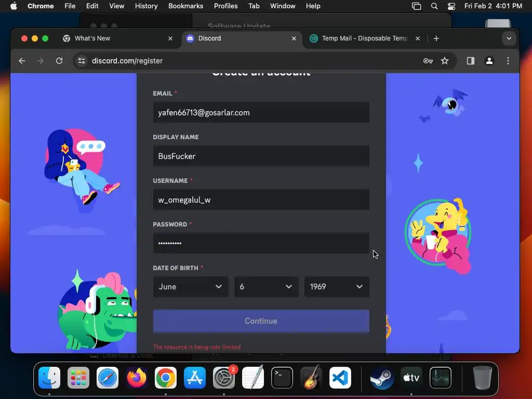Click the Chrome dock icon
Screen dimensions: 532x399
click(166, 378)
